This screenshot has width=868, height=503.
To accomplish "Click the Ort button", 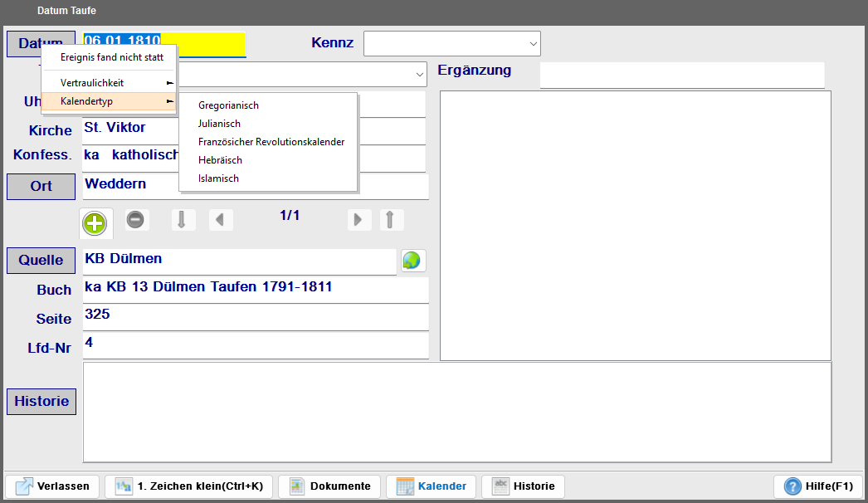I will 41,187.
